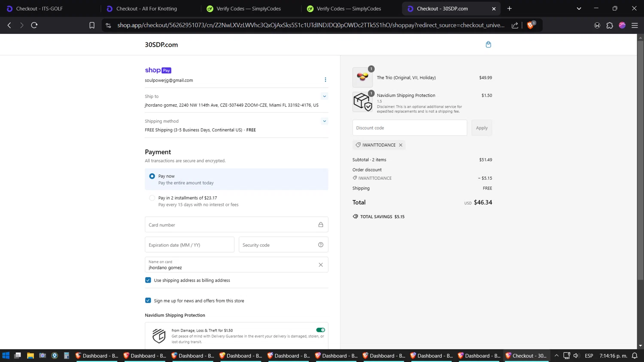Select Pay now option
Image resolution: width=644 pixels, height=362 pixels.
152,176
